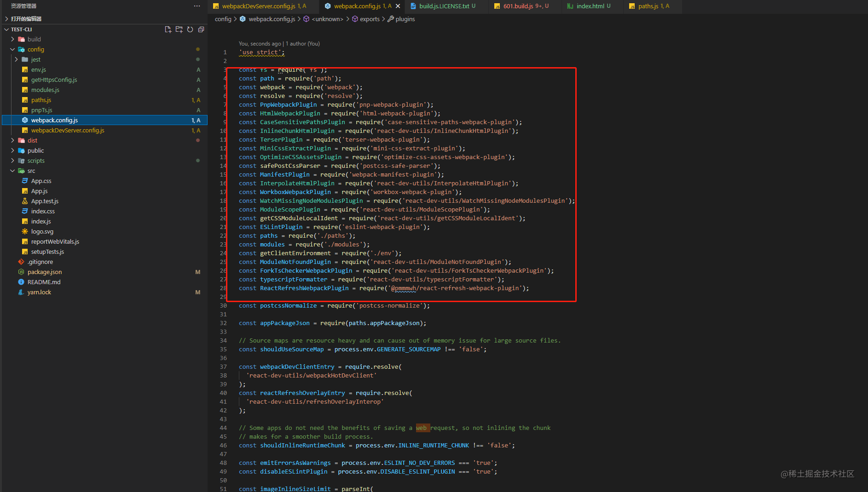Screen dimensions: 868x492
Task: Select webpack.config.js in the file tree
Action: 104,120
